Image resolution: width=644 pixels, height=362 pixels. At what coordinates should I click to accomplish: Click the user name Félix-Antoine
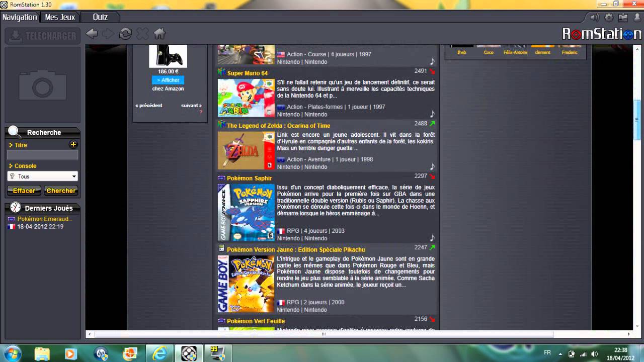pos(515,52)
